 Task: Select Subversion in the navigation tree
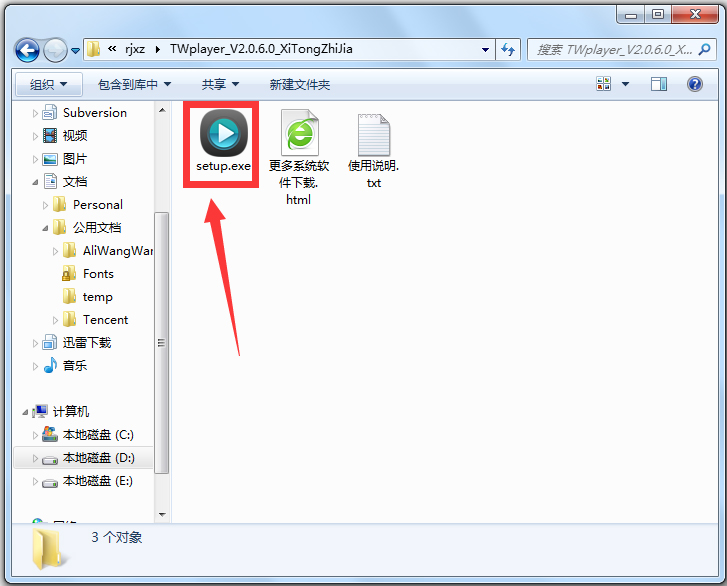95,113
